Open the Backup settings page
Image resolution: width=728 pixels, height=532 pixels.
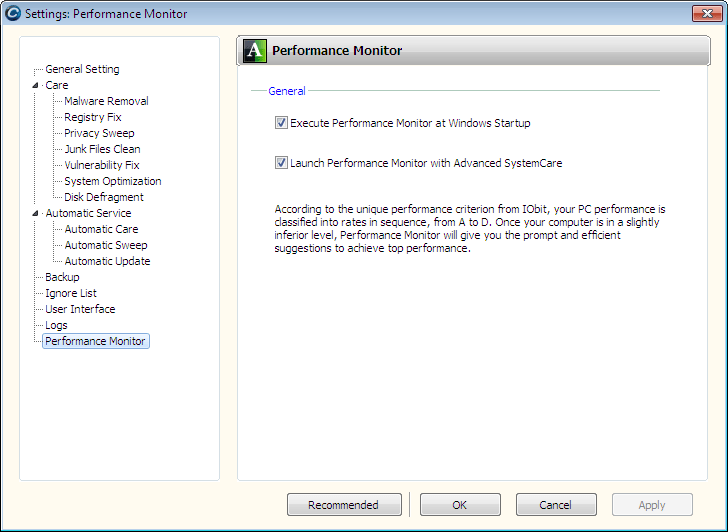62,277
